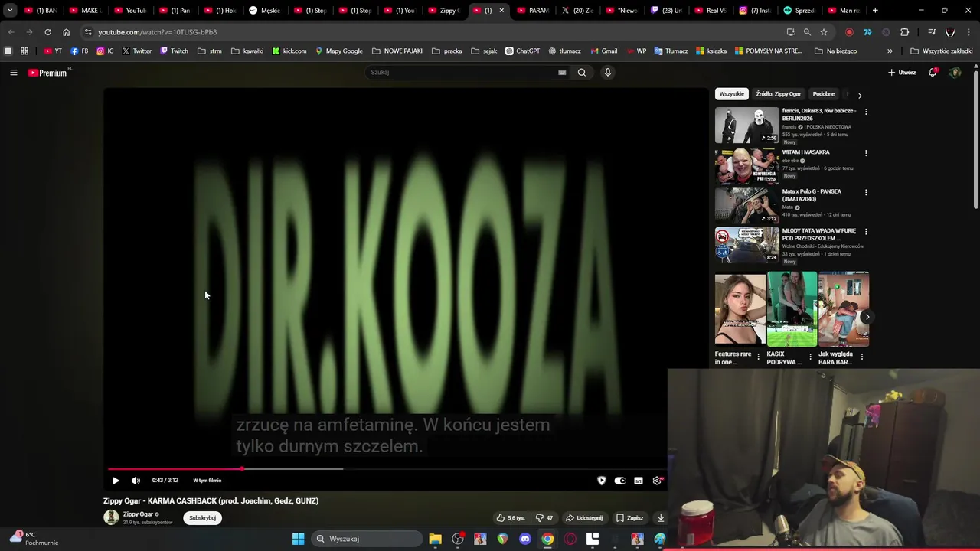
Task: Open options for 'Jak wygląda BARA BAR' short
Action: [x=861, y=357]
